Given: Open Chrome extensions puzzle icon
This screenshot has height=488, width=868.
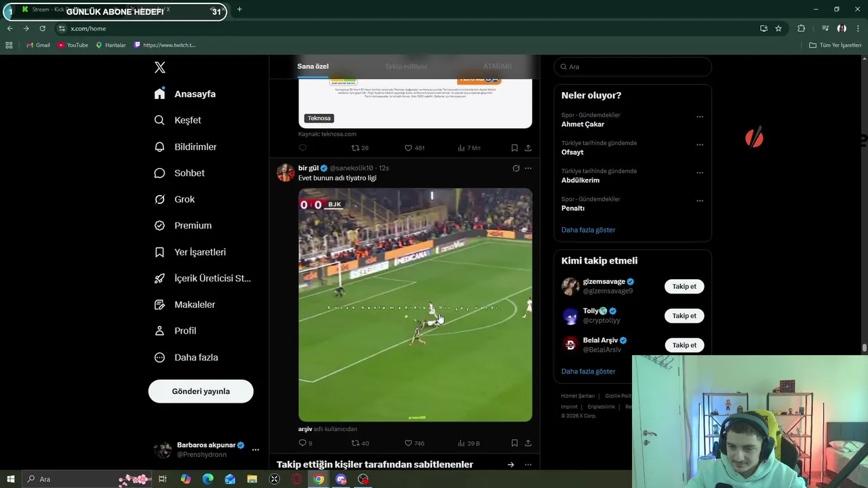Looking at the screenshot, I should [x=801, y=28].
